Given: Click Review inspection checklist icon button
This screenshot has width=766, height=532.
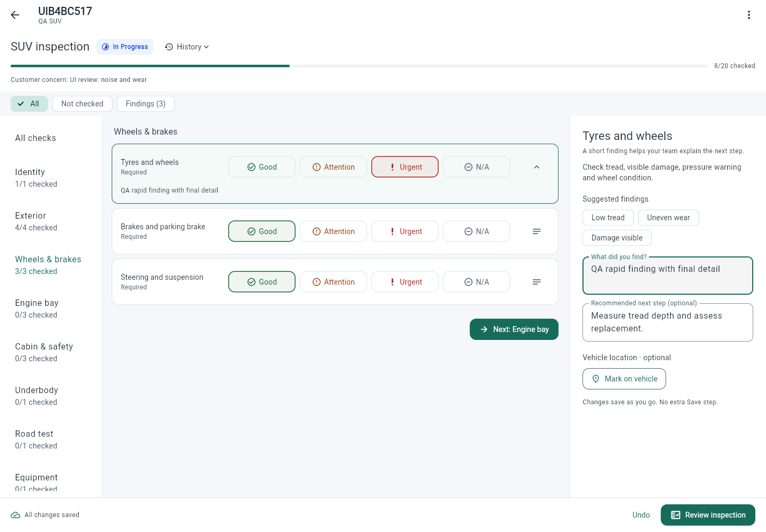Looking at the screenshot, I should (708, 515).
